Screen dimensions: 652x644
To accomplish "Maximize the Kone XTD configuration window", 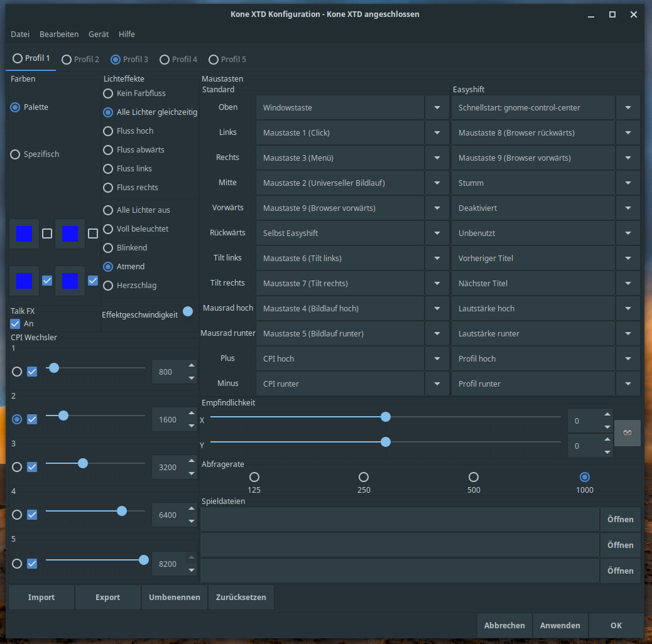I will (612, 14).
